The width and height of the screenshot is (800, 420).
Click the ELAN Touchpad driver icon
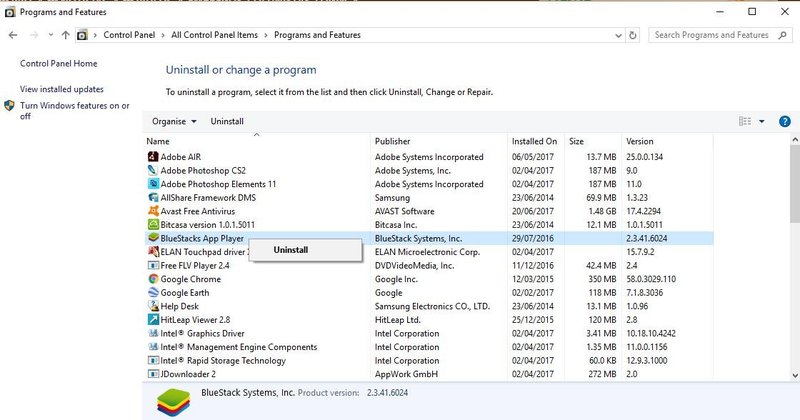click(x=153, y=252)
